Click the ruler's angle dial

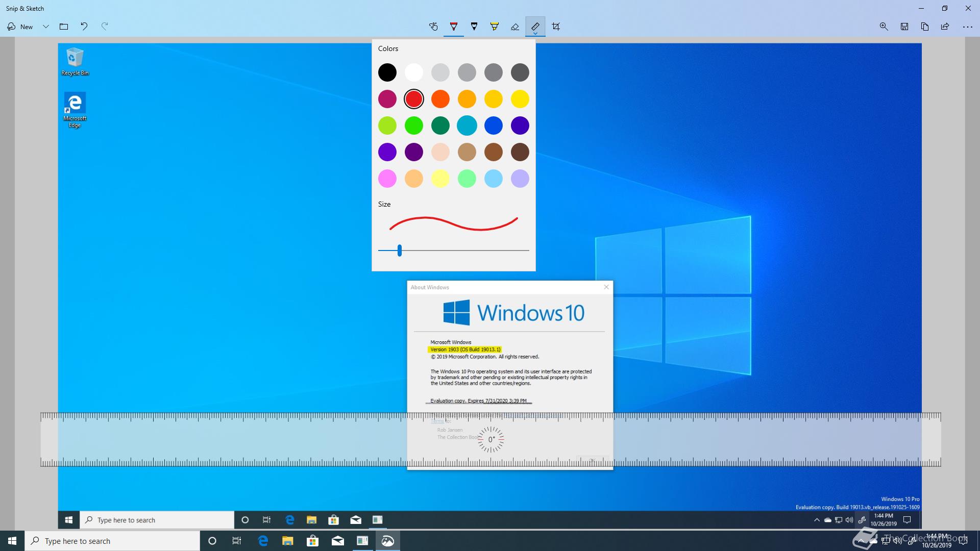[491, 439]
